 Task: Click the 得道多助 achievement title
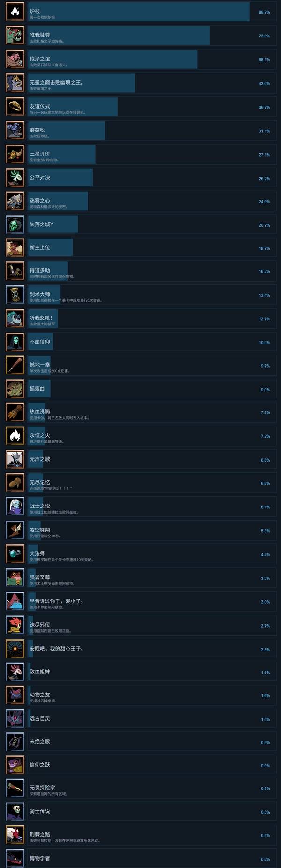(40, 270)
